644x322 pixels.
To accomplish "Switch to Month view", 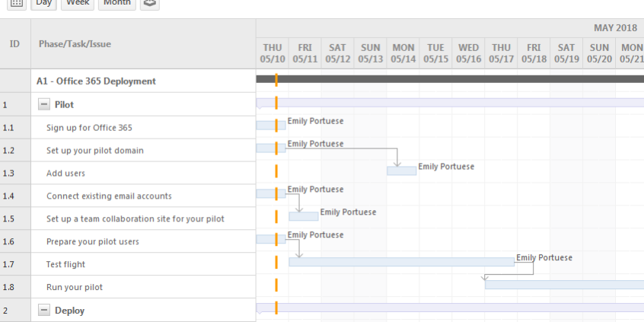I will pyautogui.click(x=116, y=3).
